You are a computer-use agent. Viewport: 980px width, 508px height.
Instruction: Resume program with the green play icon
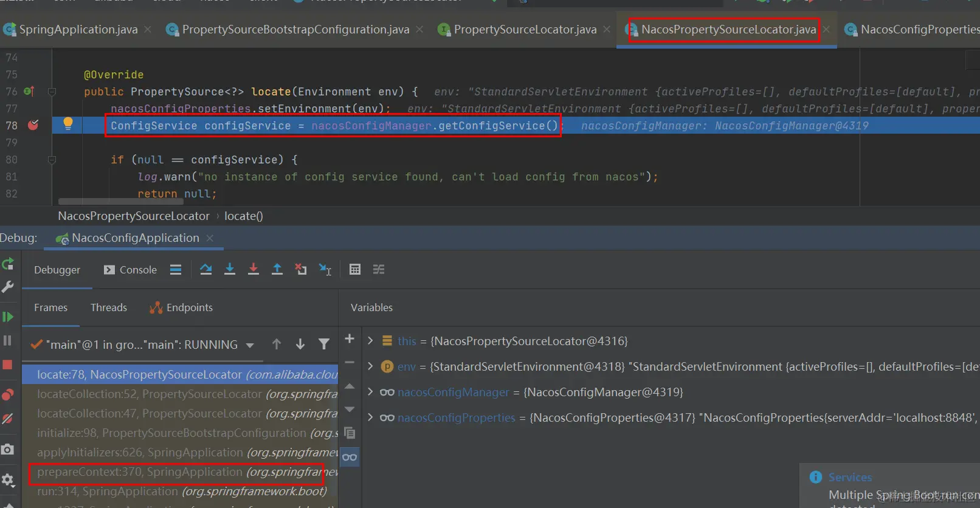(x=8, y=317)
